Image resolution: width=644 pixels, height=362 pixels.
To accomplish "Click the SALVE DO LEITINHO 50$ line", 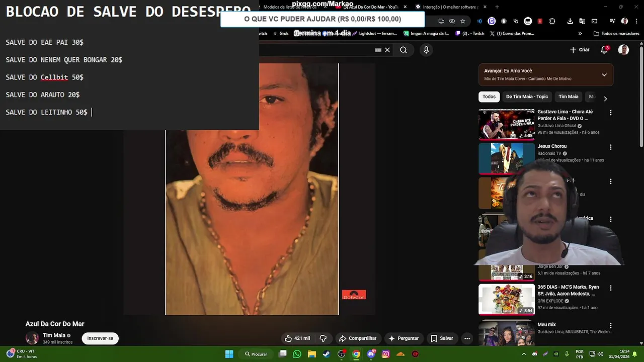I will coord(46,112).
